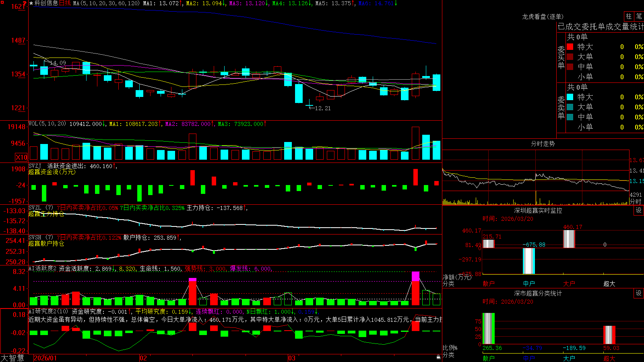644x362 pixels.
Task: Open the VOL(5,10,20) indicator label
Action: (47, 123)
